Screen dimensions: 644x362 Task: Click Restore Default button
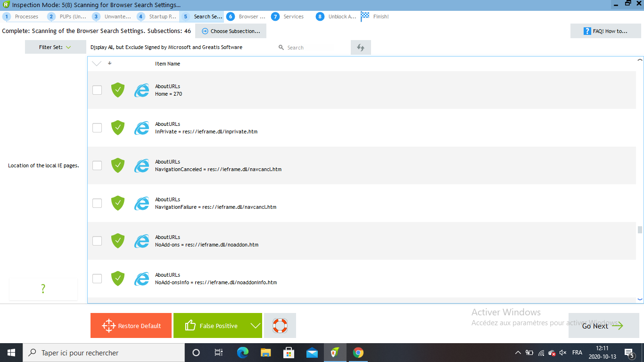click(x=131, y=326)
